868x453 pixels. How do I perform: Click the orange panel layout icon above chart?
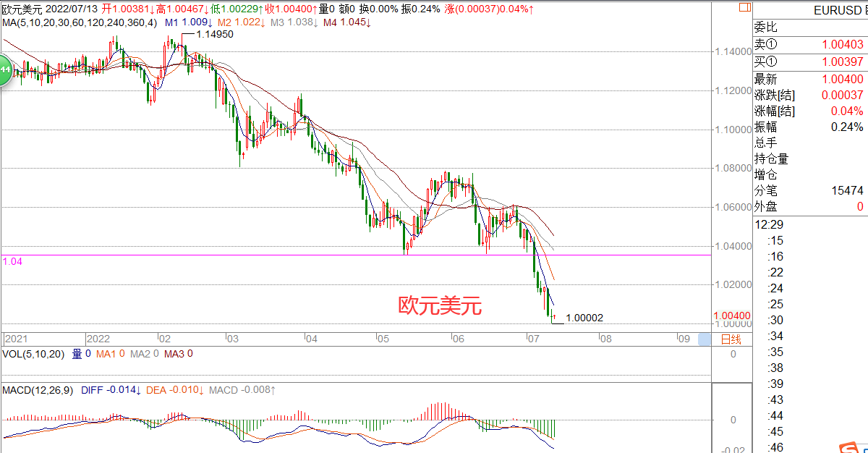click(x=744, y=9)
